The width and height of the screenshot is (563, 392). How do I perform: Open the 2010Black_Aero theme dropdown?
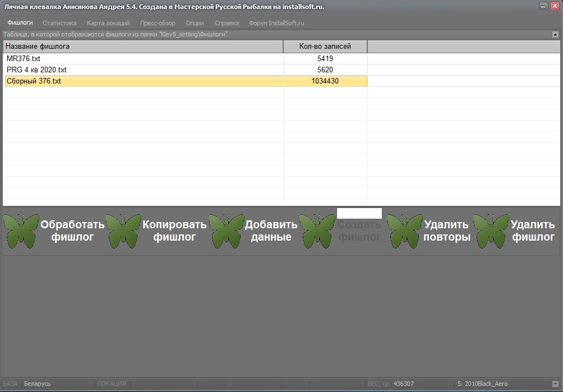(x=555, y=384)
